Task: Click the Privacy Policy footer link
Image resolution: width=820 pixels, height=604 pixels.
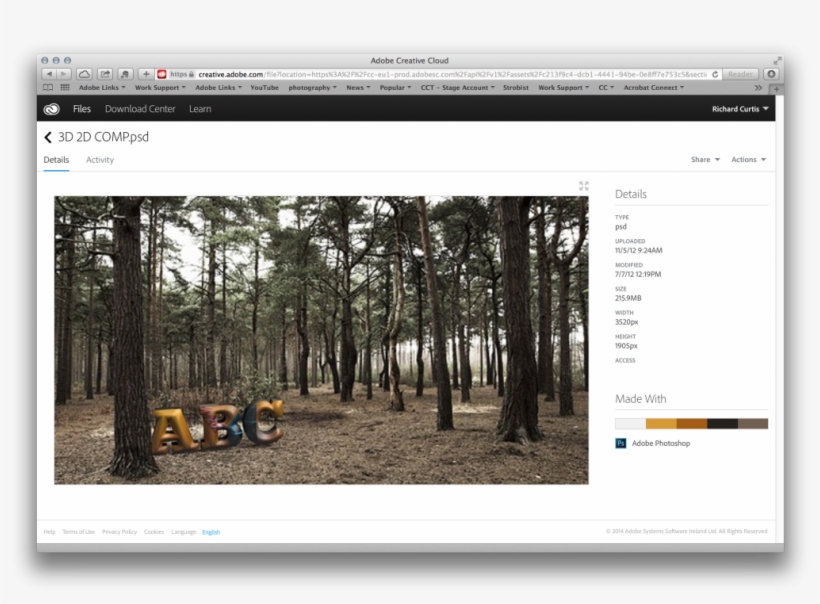Action: coord(119,532)
